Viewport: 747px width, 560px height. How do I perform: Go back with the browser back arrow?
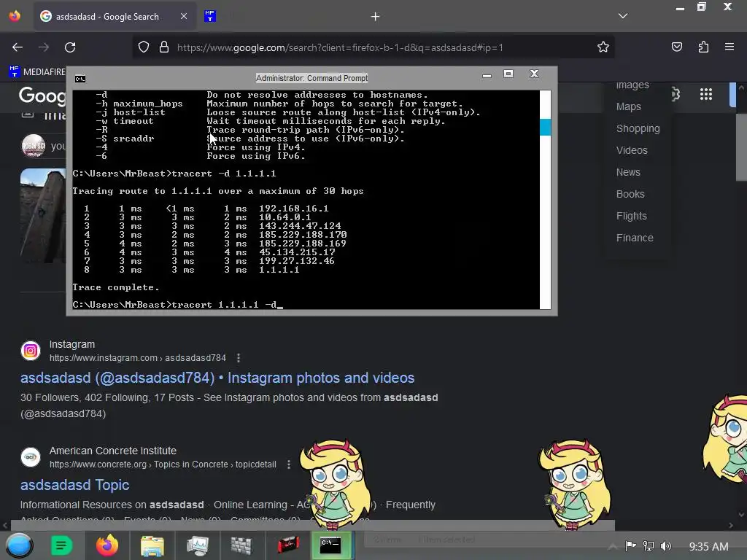pyautogui.click(x=18, y=47)
